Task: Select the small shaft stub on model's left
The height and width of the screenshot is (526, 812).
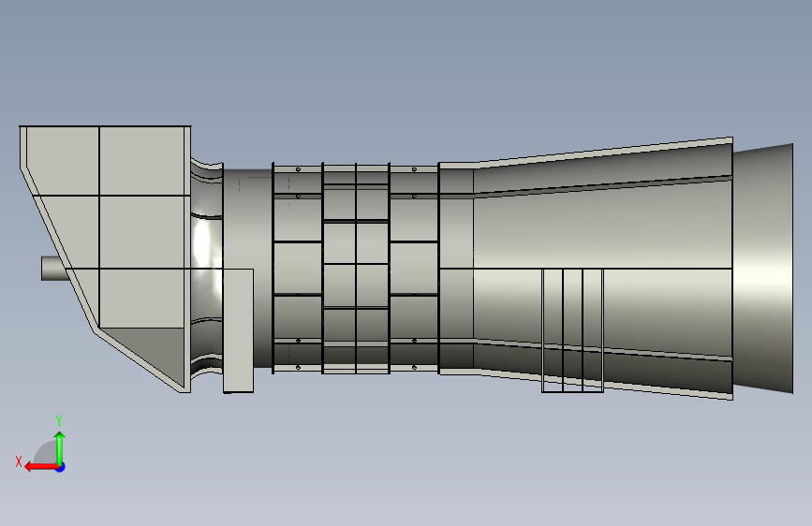Action: [54, 269]
